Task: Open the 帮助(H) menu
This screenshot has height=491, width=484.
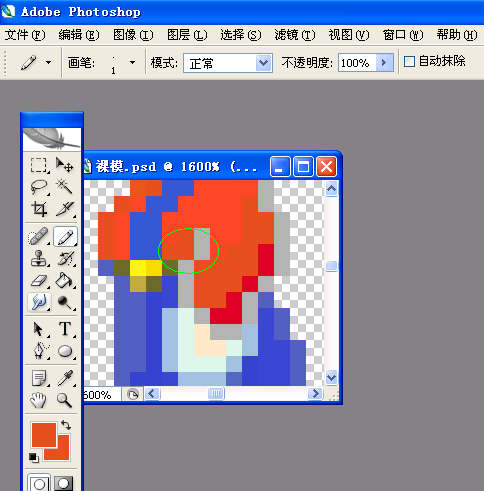Action: [x=457, y=35]
